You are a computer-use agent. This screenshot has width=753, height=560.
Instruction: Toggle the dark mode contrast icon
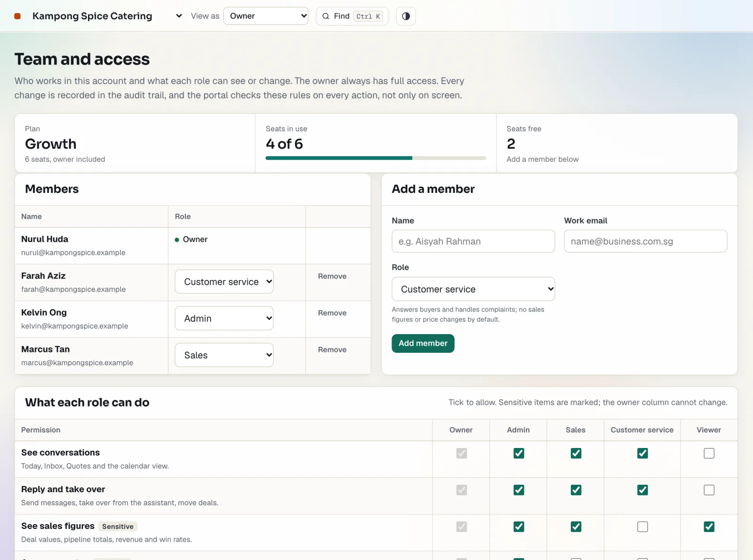pos(406,16)
